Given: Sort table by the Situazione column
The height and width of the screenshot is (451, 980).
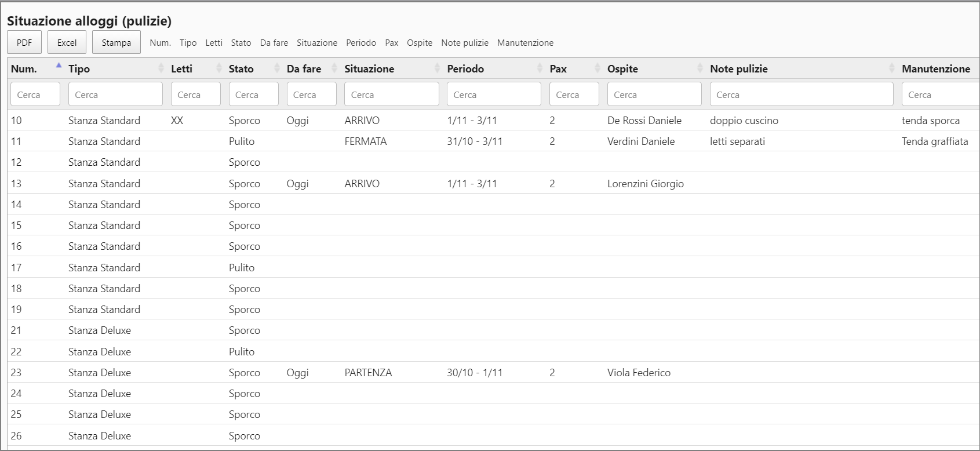Looking at the screenshot, I should [x=369, y=69].
